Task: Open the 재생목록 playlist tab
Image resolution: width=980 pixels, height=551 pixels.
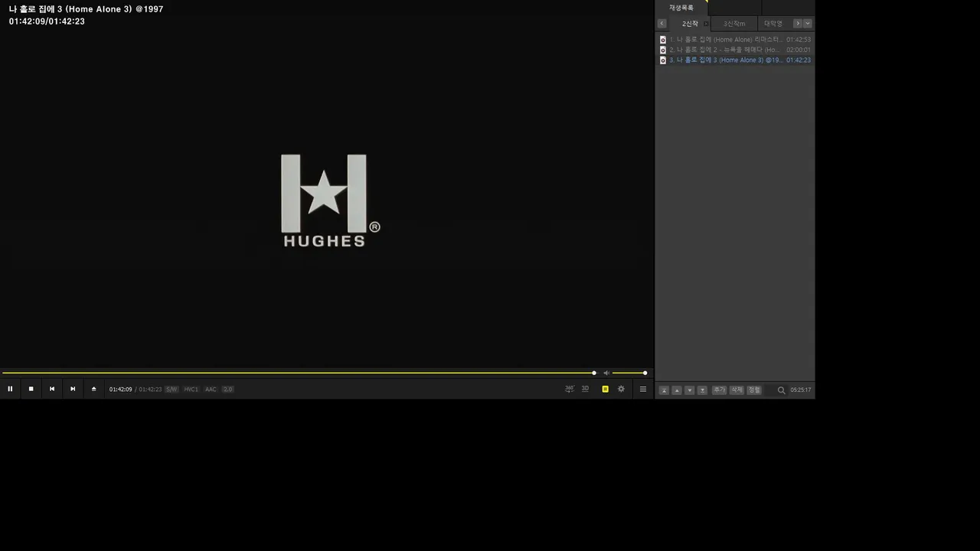Action: point(681,8)
